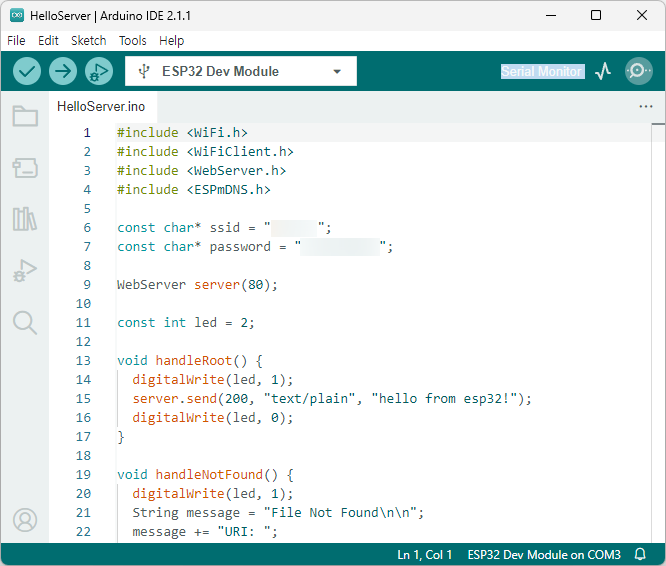The image size is (666, 566).
Task: Click line number 19 in the gutter
Action: coord(83,474)
